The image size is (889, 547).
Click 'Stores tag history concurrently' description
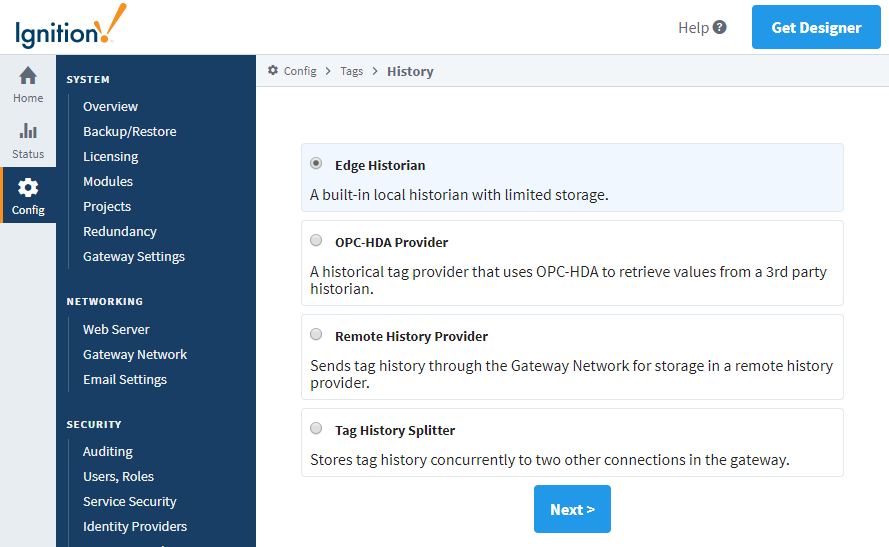(550, 460)
